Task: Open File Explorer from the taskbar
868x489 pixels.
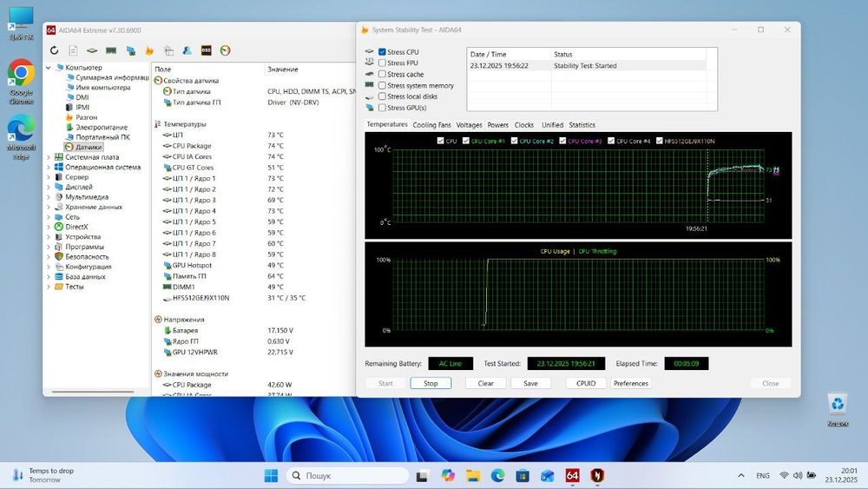Action: (473, 475)
